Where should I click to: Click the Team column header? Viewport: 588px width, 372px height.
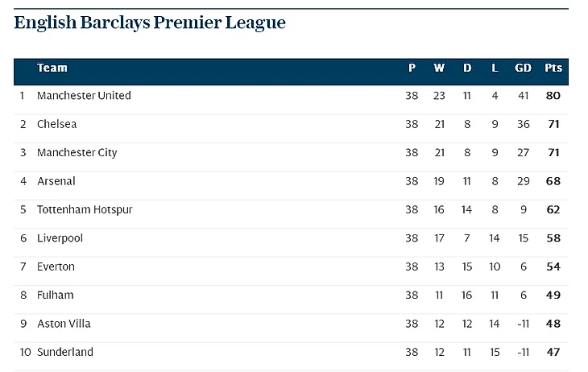52,68
